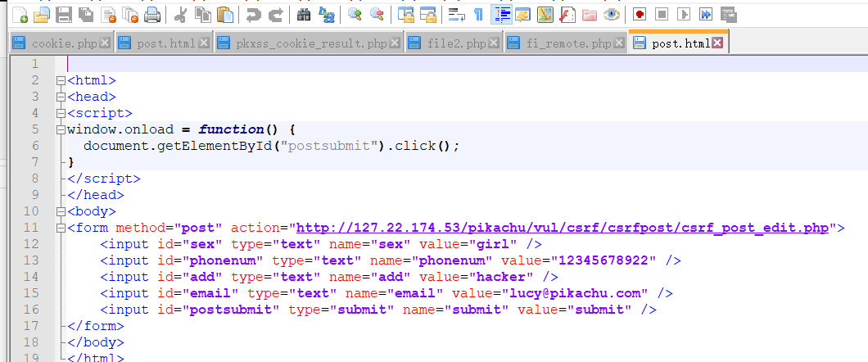This screenshot has height=362, width=868.
Task: Click the Print toolbar icon
Action: click(x=151, y=15)
